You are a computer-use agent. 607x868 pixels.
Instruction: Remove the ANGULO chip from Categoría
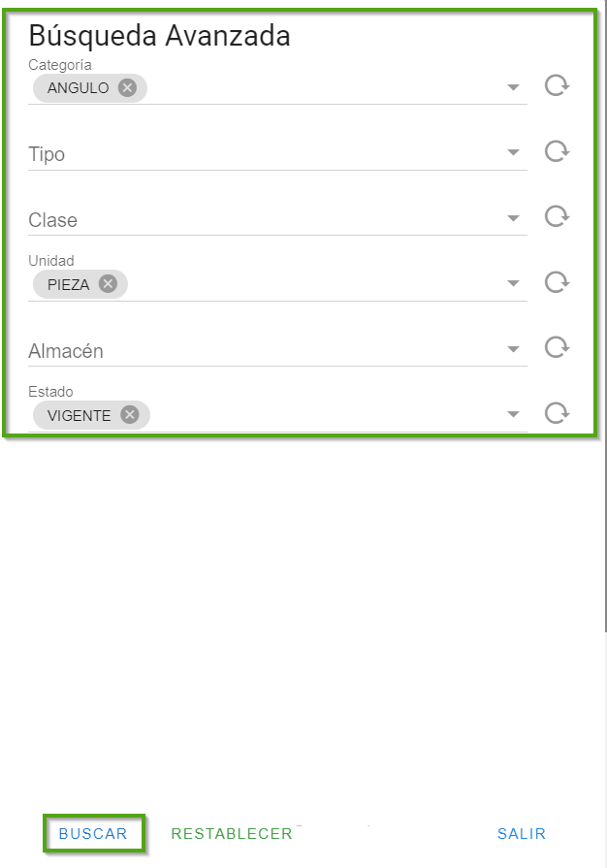[x=127, y=88]
